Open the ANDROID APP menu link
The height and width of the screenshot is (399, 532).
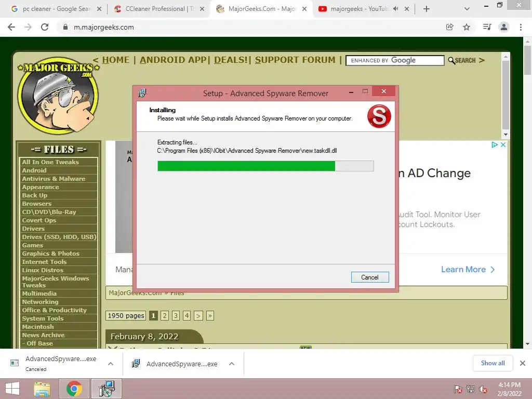pyautogui.click(x=173, y=60)
